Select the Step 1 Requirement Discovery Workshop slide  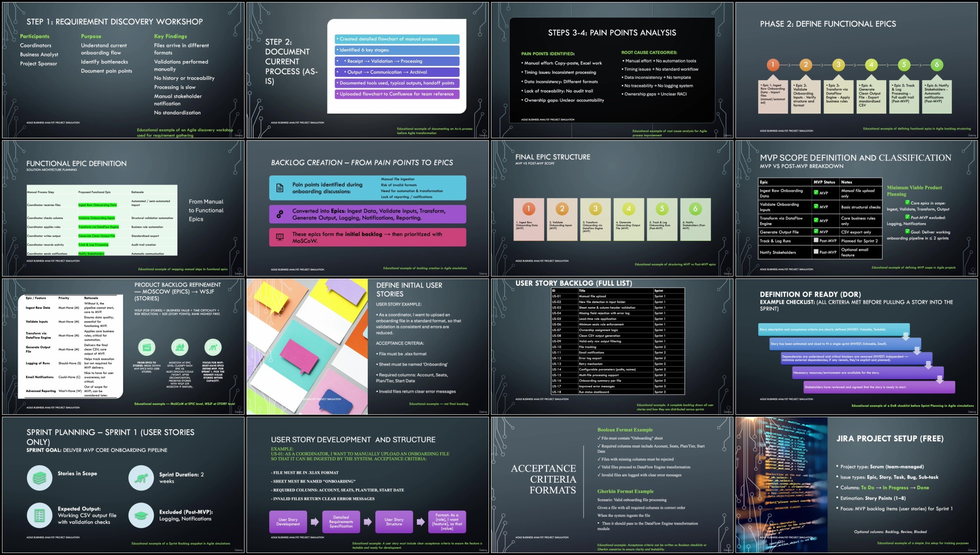pyautogui.click(x=123, y=70)
